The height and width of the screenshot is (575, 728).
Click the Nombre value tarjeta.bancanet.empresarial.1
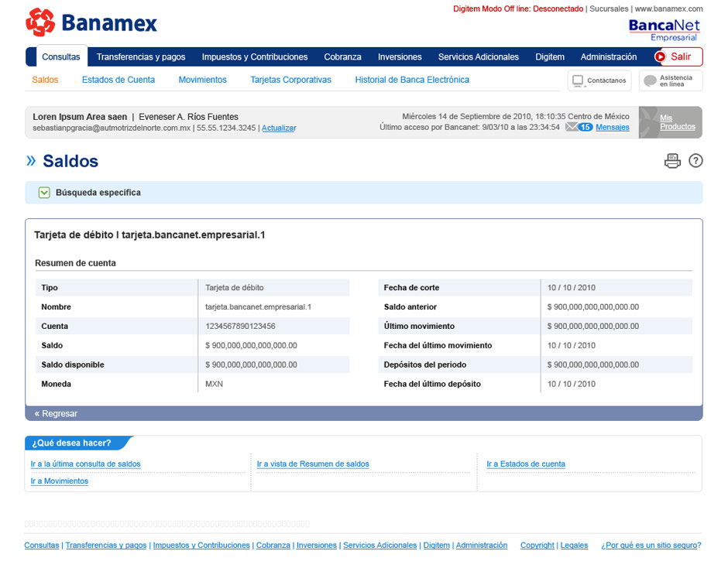click(x=258, y=306)
